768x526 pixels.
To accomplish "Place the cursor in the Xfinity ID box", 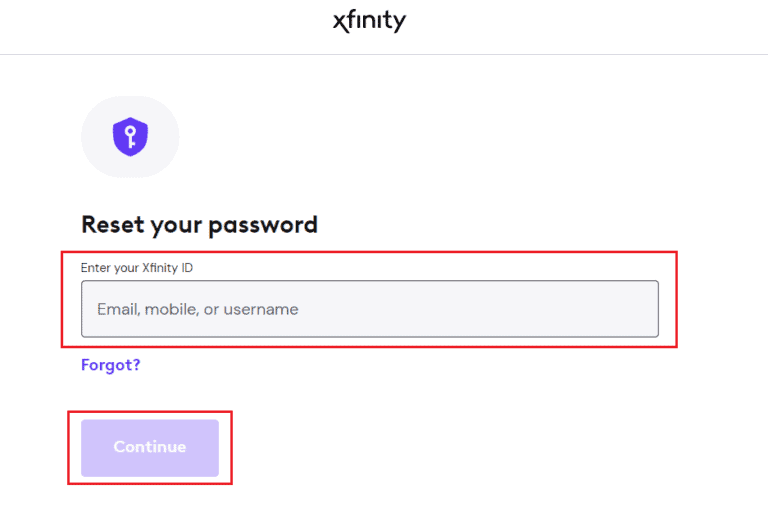I will click(x=369, y=309).
